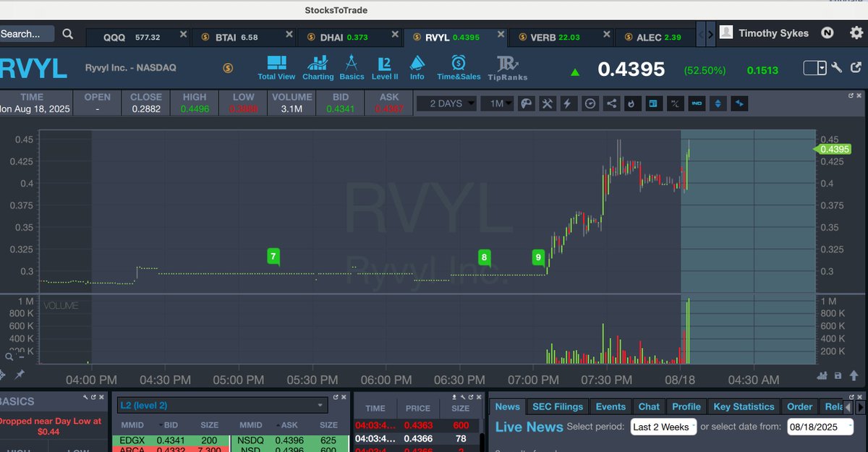
Task: Click the lightning bolt chart icon
Action: click(569, 103)
